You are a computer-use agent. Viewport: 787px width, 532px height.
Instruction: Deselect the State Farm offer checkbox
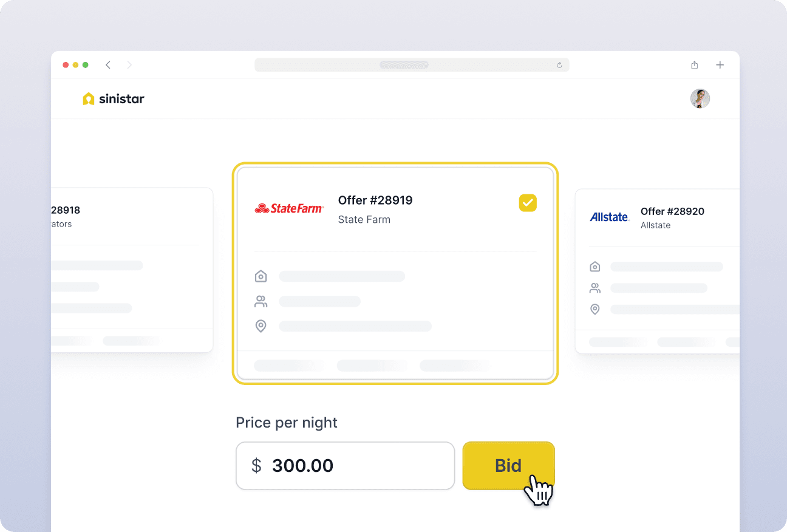tap(528, 203)
